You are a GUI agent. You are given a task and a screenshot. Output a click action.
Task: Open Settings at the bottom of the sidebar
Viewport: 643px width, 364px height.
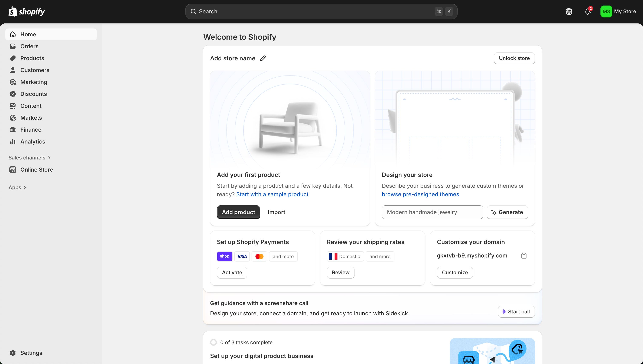click(x=31, y=353)
